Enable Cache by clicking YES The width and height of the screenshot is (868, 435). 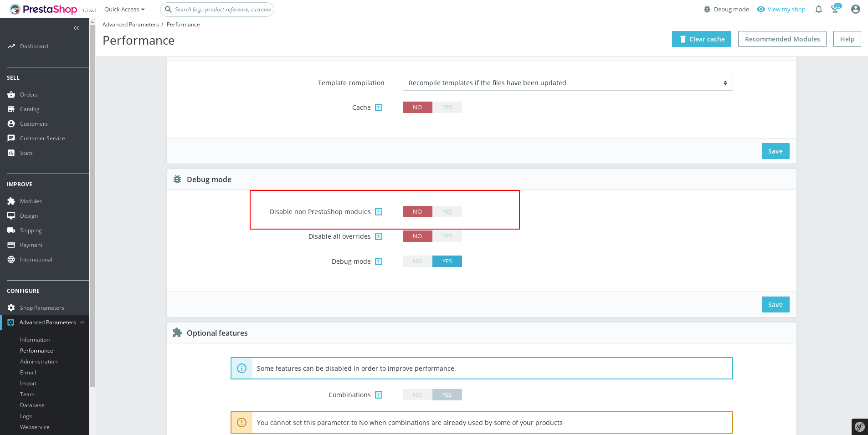point(447,107)
